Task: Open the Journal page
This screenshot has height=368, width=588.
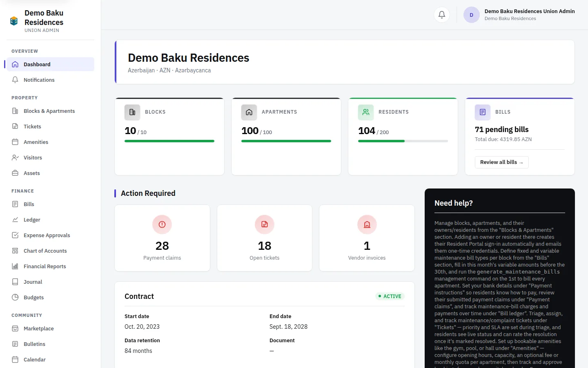Action: 50,282
